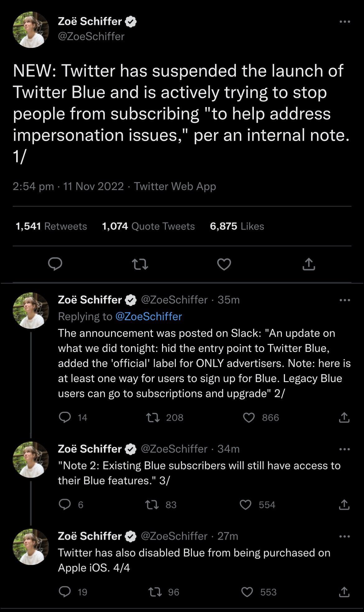Like the 'Note 2' tweet (554 likes)
364x612 pixels.
point(246,505)
